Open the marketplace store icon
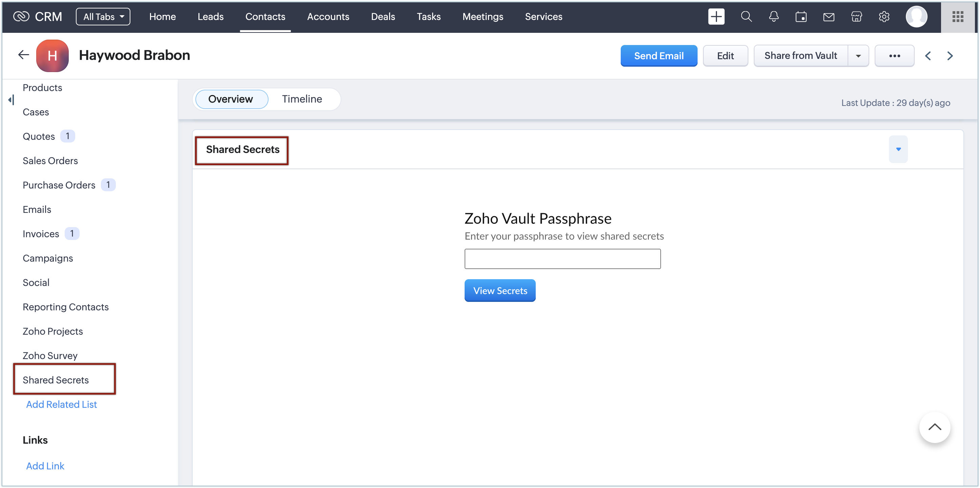This screenshot has height=488, width=980. (x=856, y=16)
